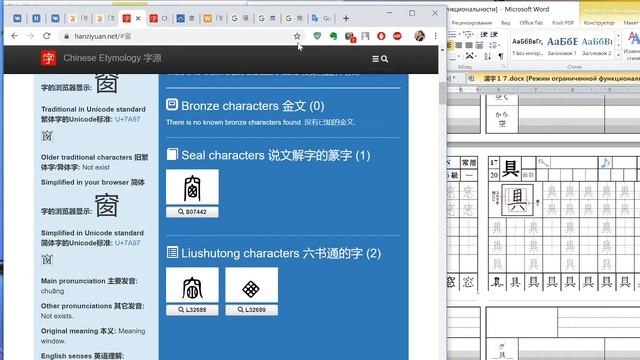This screenshot has width=640, height=360.
Task: Click Word justify alignment button
Action: point(469,45)
